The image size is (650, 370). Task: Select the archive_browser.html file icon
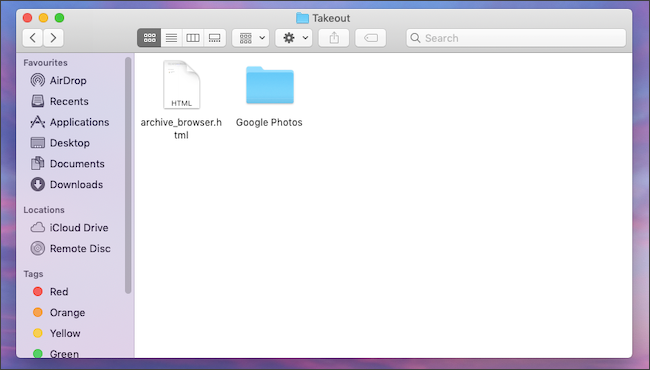pos(182,85)
